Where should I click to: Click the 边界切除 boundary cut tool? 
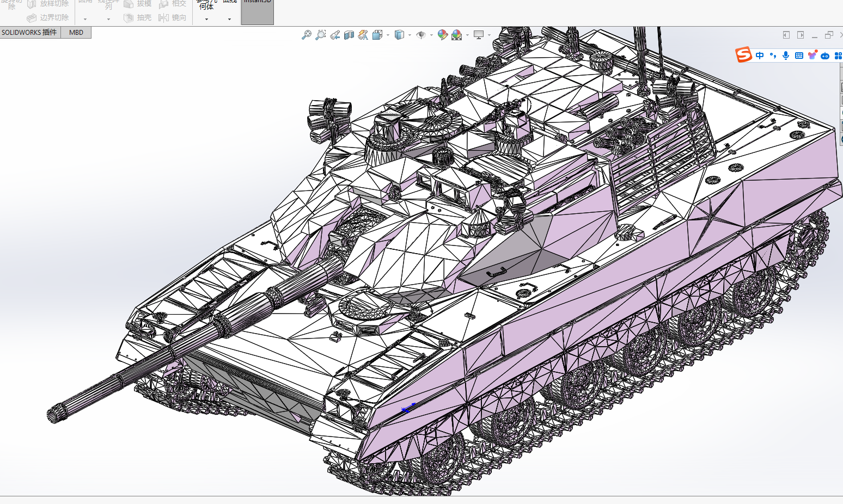coord(48,18)
